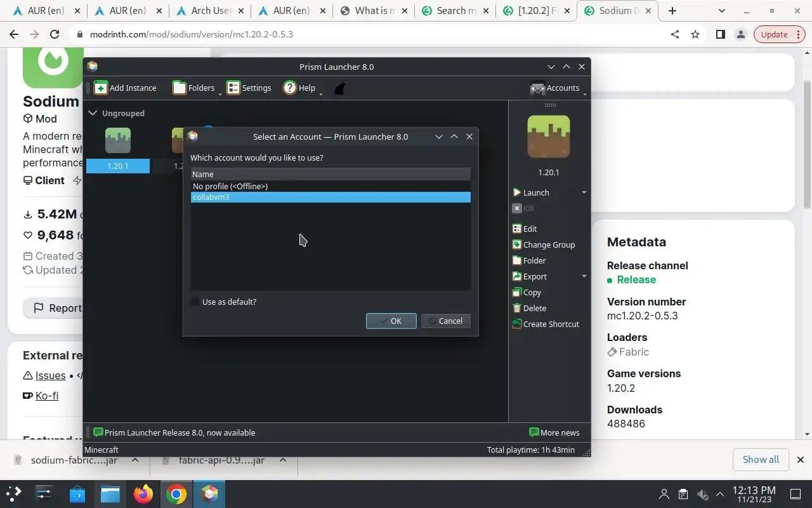Open More news in status bar
This screenshot has height=508, width=812.
pyautogui.click(x=554, y=432)
